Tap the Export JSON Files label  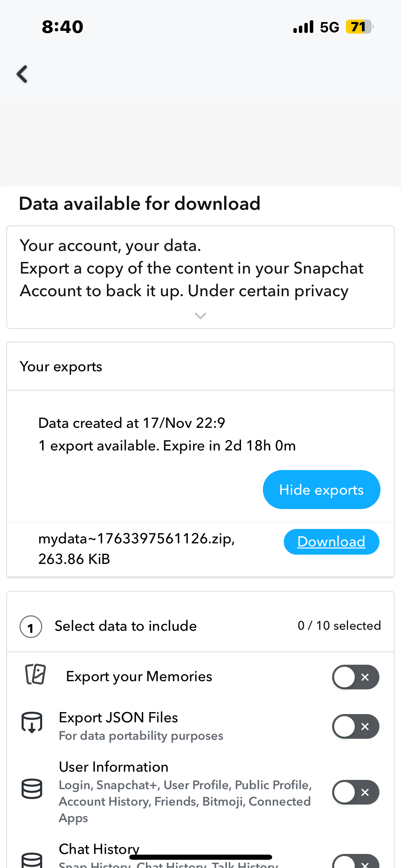(x=118, y=718)
